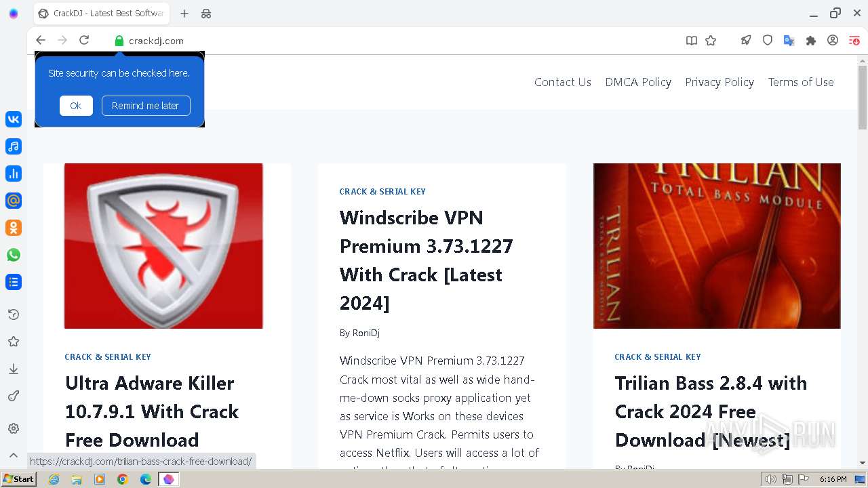This screenshot has height=488, width=868.
Task: Open downloads arrow in sidebar
Action: click(14, 369)
